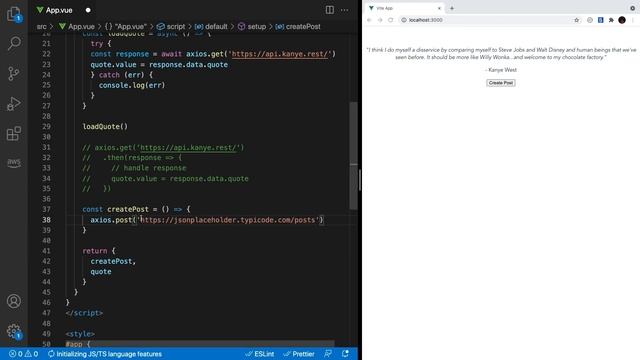Image resolution: width=640 pixels, height=360 pixels.
Task: Click console.log(err) on line 25
Action: point(132,85)
